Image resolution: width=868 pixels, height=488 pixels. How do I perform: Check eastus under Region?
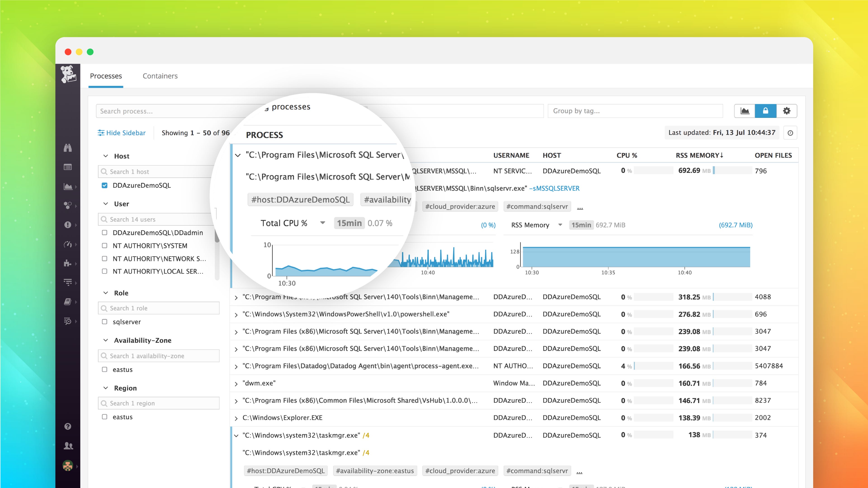pos(104,417)
